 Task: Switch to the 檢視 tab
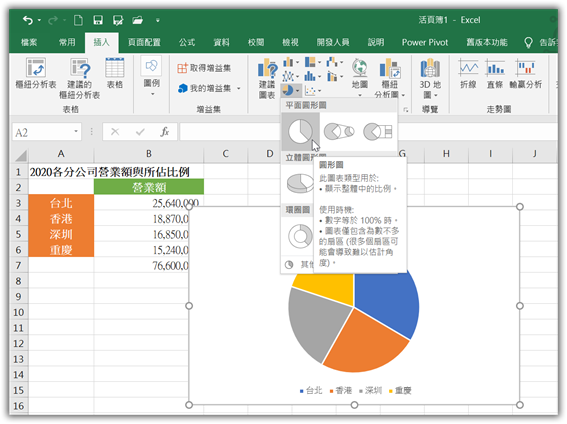290,42
